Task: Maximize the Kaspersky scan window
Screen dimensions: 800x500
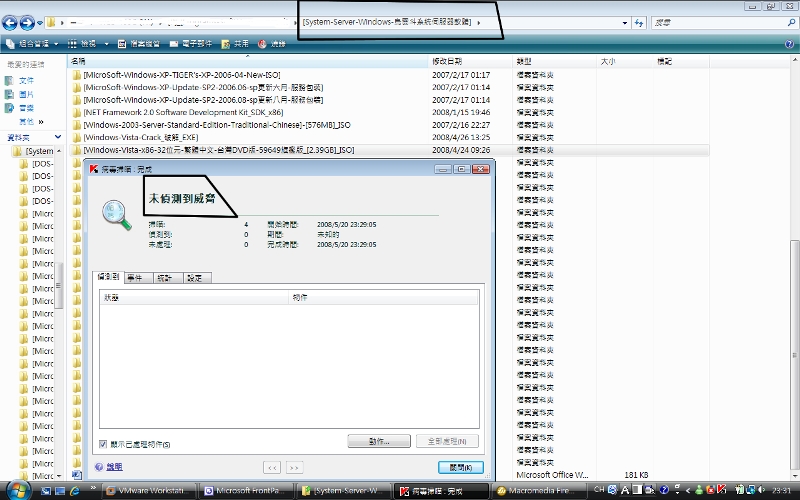Action: pyautogui.click(x=462, y=169)
